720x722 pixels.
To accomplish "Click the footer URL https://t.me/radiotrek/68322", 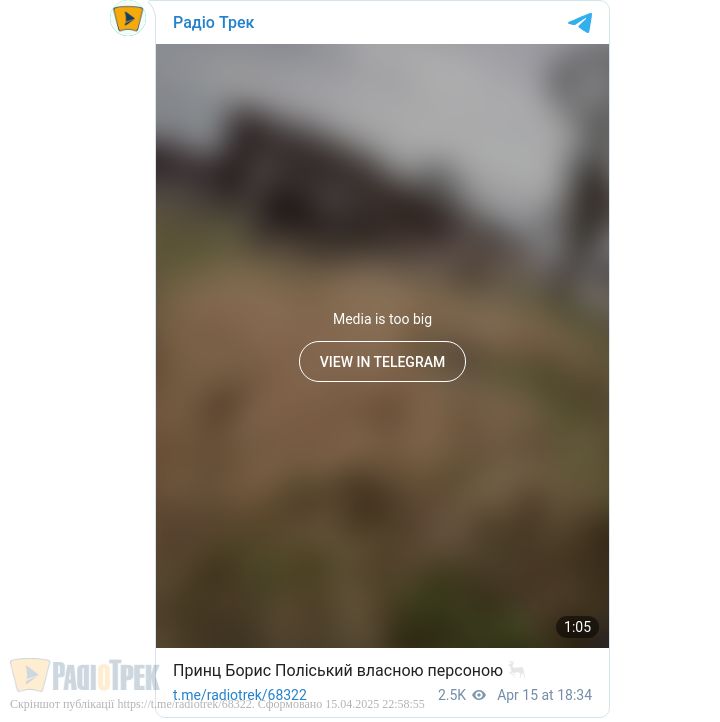I will pyautogui.click(x=185, y=704).
